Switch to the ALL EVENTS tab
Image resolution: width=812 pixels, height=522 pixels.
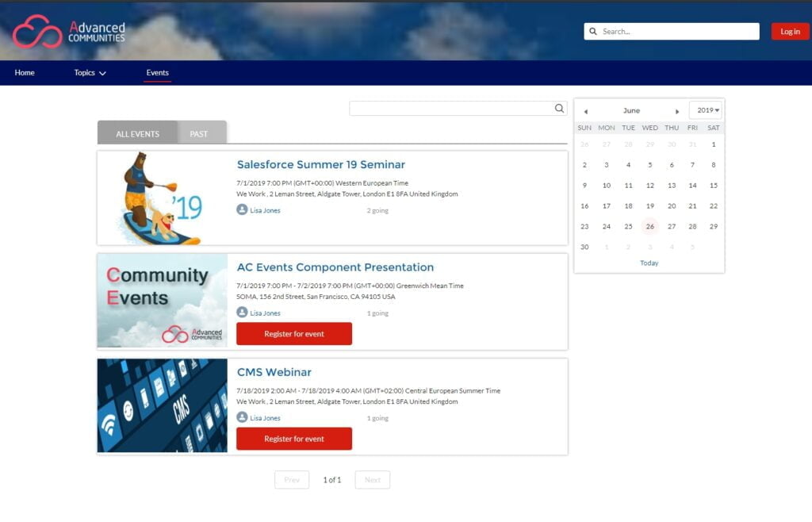pos(137,133)
